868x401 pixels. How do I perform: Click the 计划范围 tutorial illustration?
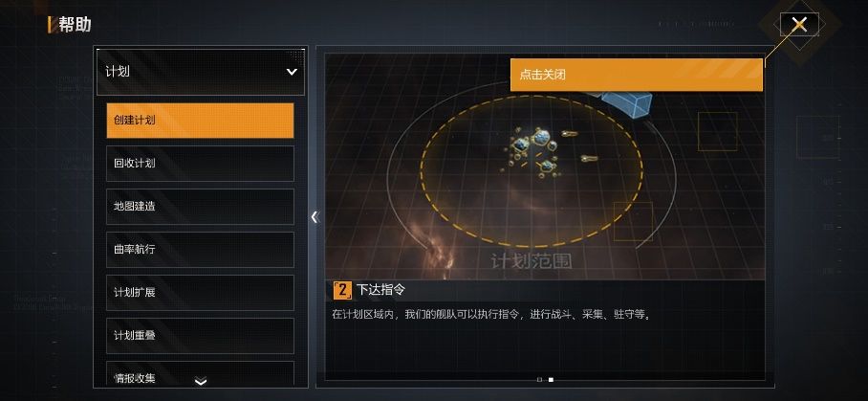point(545,167)
